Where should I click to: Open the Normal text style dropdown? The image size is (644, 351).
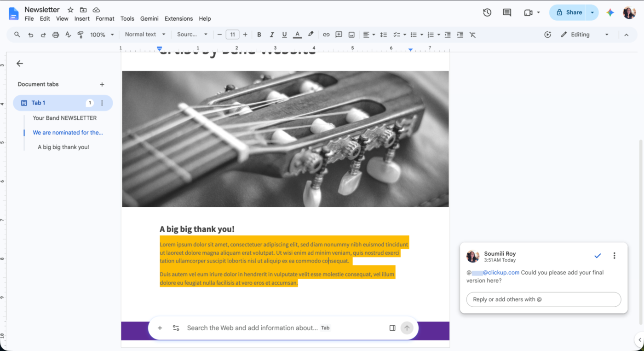point(144,35)
